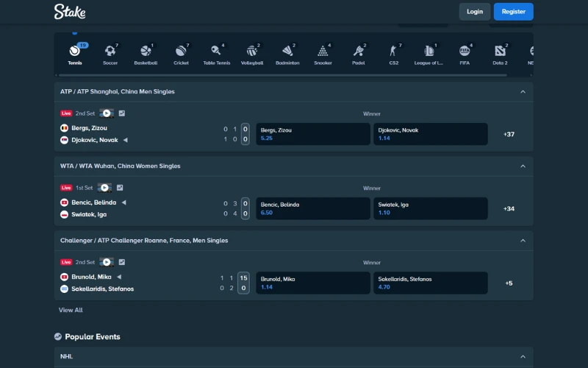Open stats chart for Brunold vs Sakellaridis
The height and width of the screenshot is (368, 588).
point(122,262)
